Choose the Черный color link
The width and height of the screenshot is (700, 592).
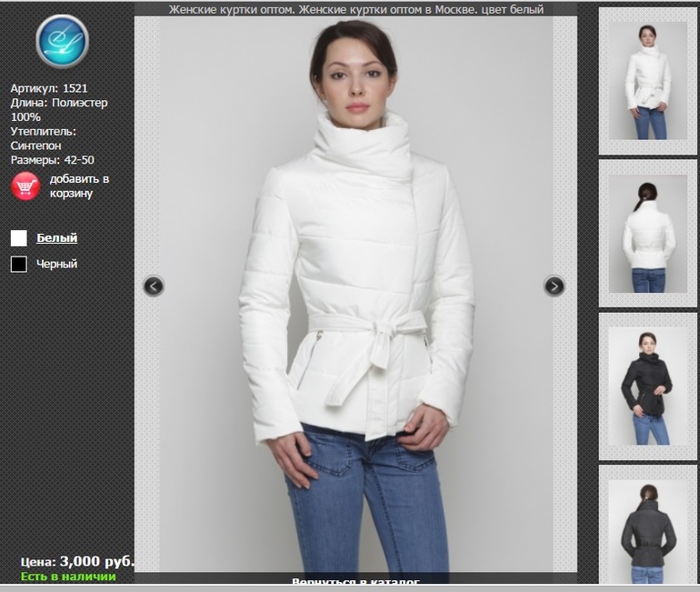click(56, 265)
